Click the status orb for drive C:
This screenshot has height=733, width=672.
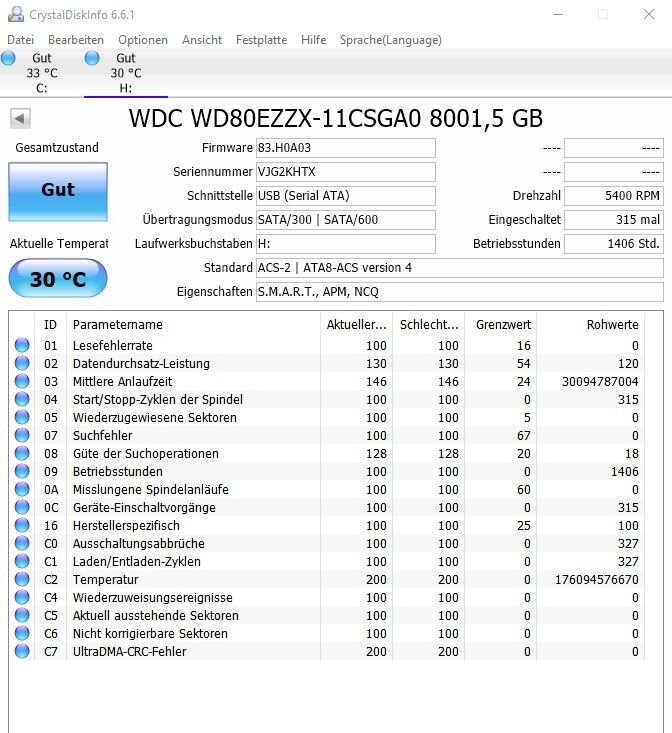(8, 58)
